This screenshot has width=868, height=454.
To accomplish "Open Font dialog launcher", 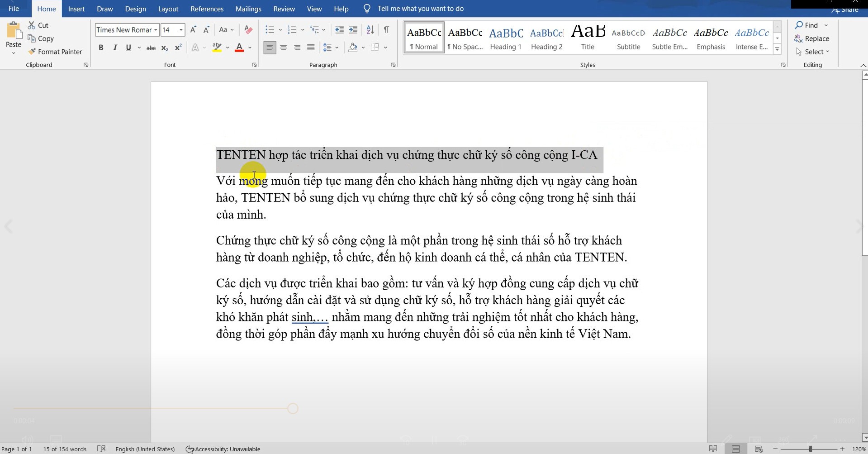I will tap(254, 65).
